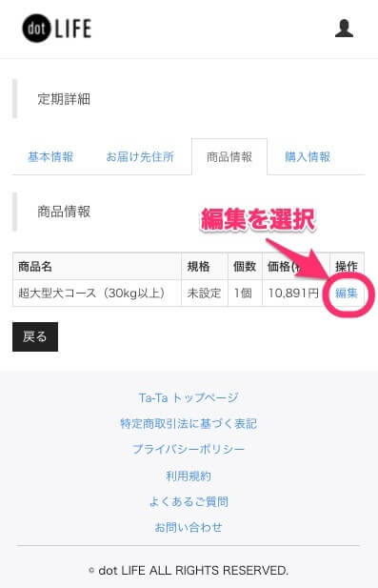The height and width of the screenshot is (588, 378).
Task: Click the 定期詳細 page heading
Action: (x=64, y=99)
